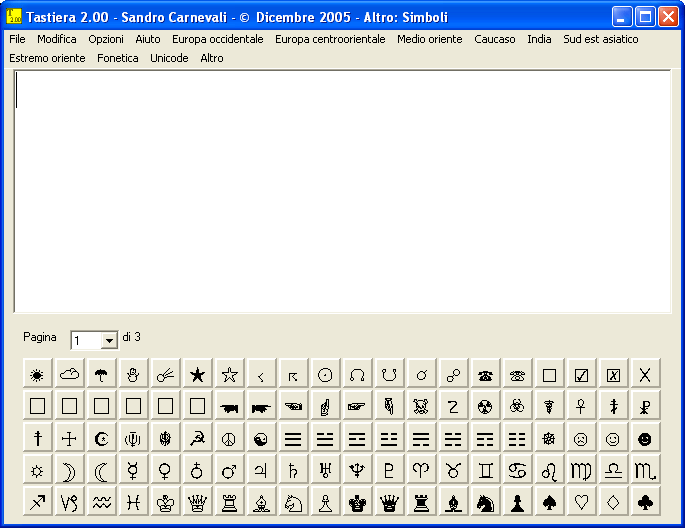Insert the snowman symbol
The image size is (685, 528).
coord(133,374)
